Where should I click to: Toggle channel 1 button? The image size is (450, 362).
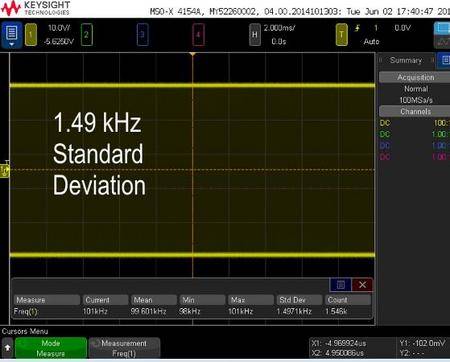coord(31,35)
